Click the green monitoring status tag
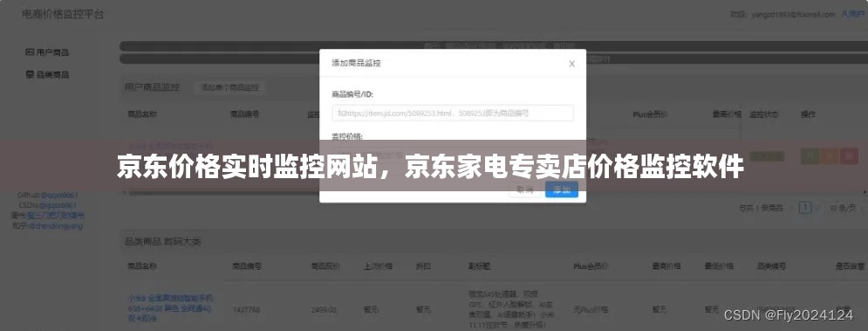Viewport: 868px width, 331px height. click(x=767, y=156)
